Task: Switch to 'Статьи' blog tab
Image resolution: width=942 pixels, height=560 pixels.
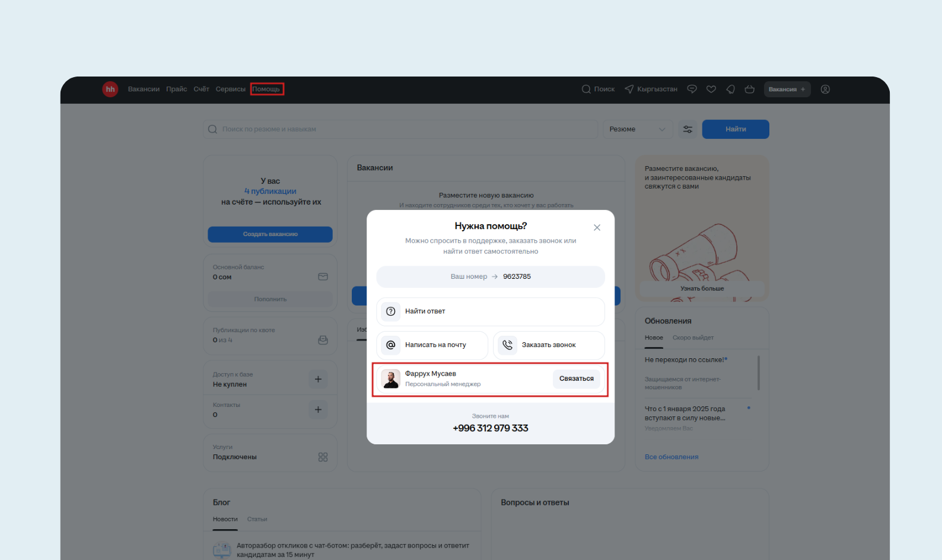Action: [257, 519]
